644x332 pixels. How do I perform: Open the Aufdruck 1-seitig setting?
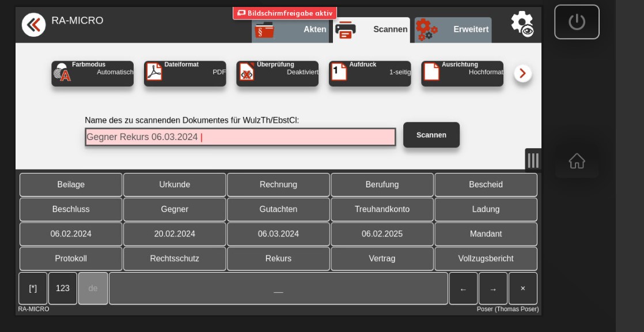click(370, 74)
